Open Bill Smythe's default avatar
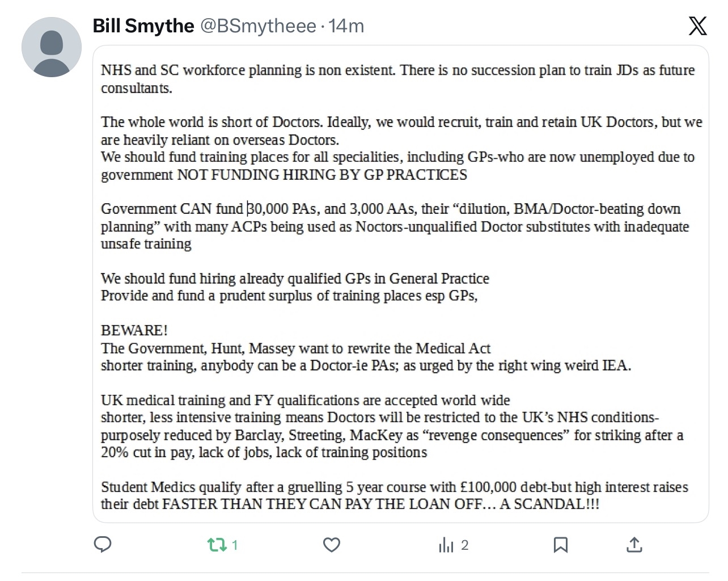 (x=52, y=47)
